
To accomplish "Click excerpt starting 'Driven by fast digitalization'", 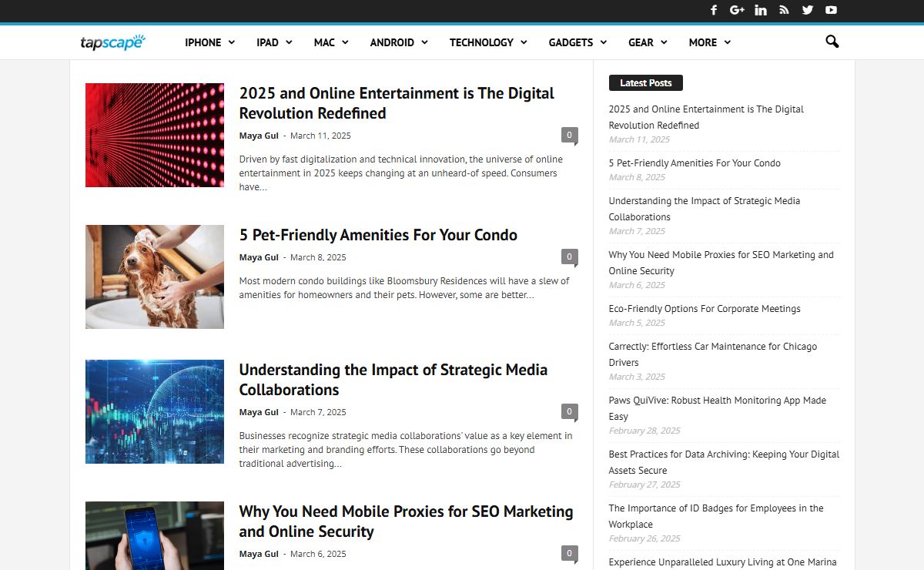I will point(400,173).
